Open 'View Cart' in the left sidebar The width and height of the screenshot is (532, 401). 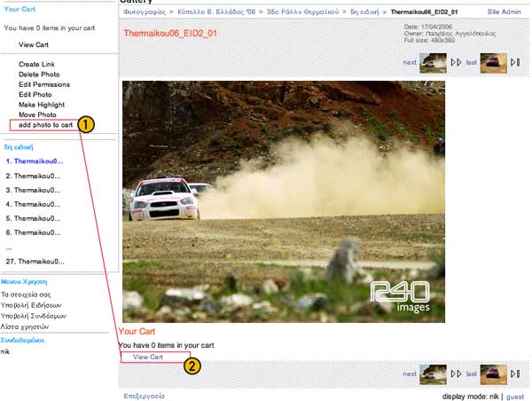point(34,43)
